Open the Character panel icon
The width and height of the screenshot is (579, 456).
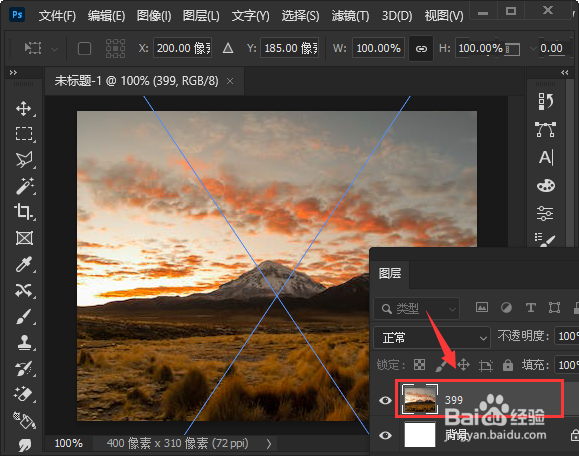tap(545, 158)
